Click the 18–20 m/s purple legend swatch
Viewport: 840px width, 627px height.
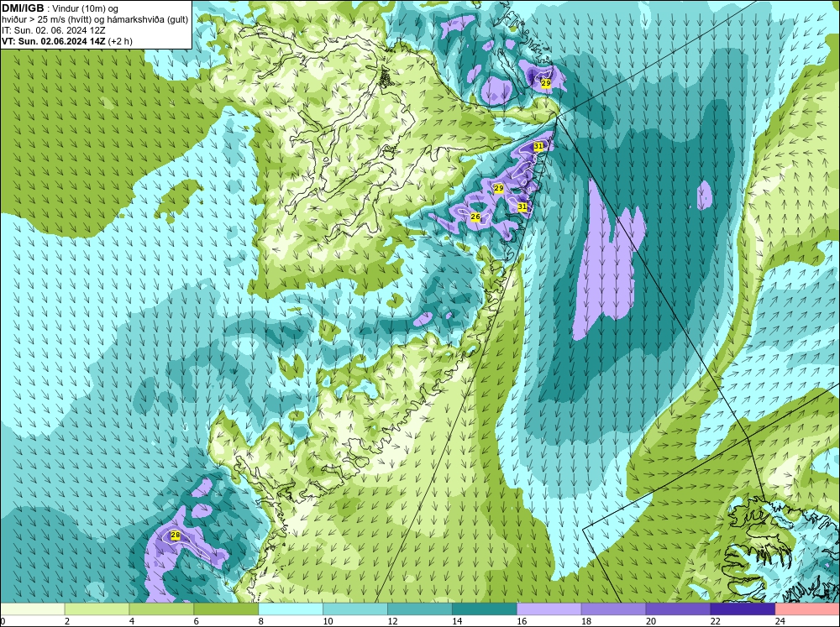[613, 609]
